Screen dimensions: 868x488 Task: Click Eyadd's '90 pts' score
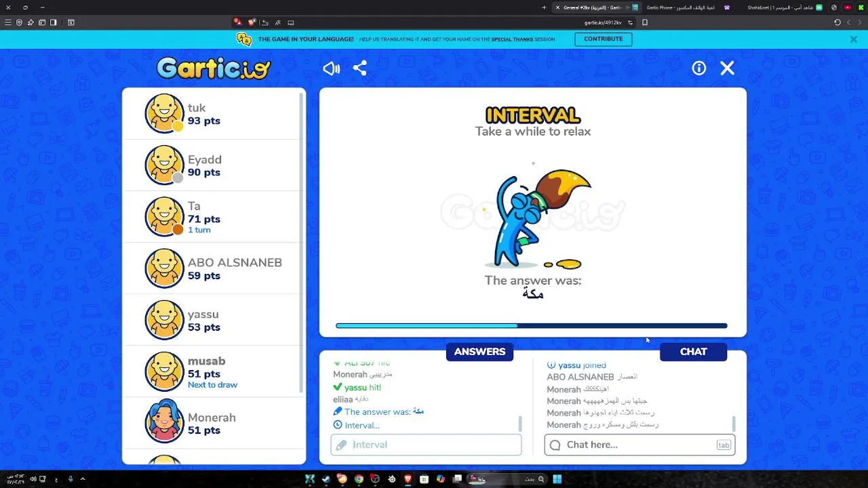(x=204, y=172)
